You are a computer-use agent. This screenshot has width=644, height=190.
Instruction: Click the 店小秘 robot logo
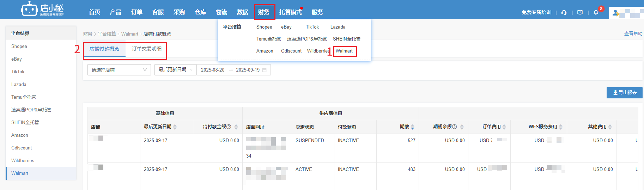click(x=29, y=8)
